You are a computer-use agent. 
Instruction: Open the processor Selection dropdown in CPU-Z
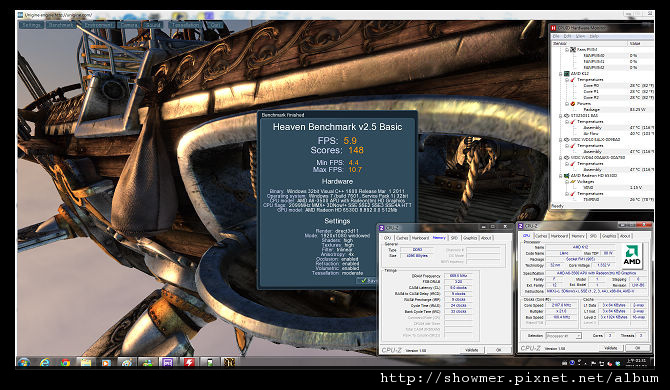point(564,336)
